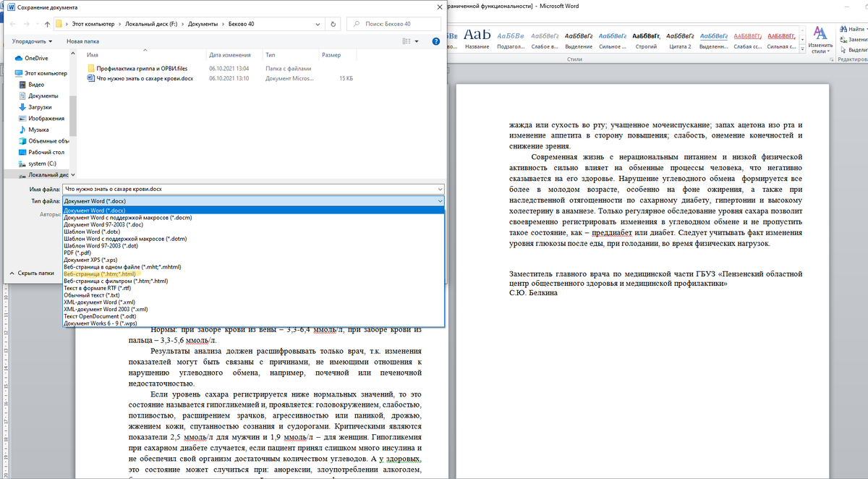Sort by Имя column header

click(x=92, y=55)
